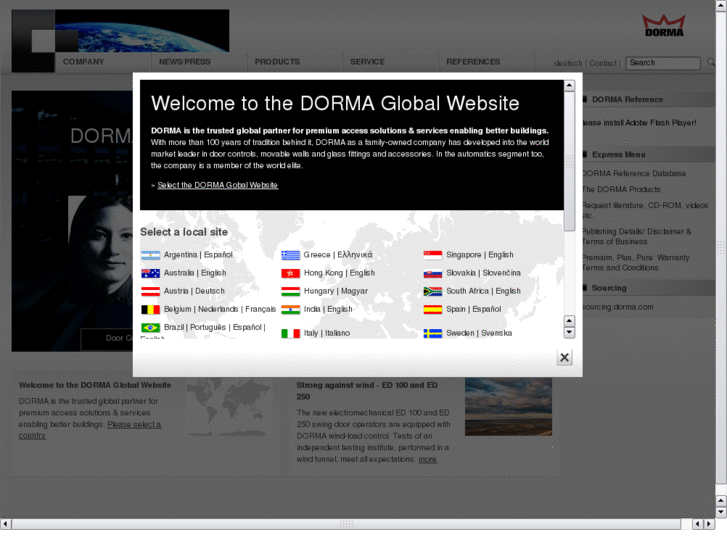Image resolution: width=727 pixels, height=545 pixels.
Task: Click the India flag icon
Action: click(x=291, y=309)
